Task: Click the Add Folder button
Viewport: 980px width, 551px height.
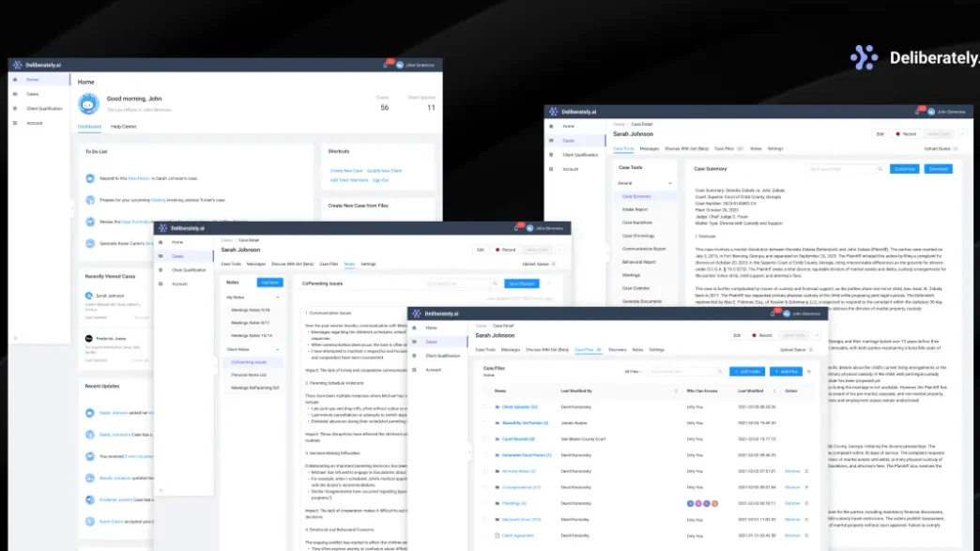Action: 747,372
